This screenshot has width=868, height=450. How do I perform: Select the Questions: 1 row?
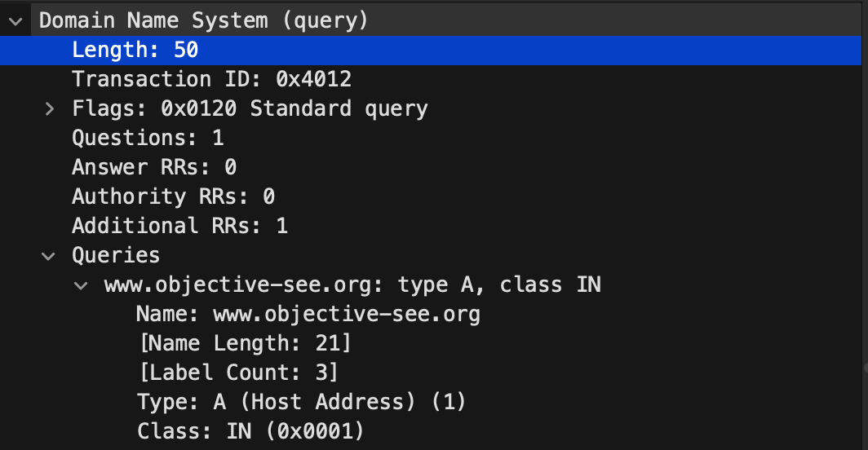coord(431,138)
